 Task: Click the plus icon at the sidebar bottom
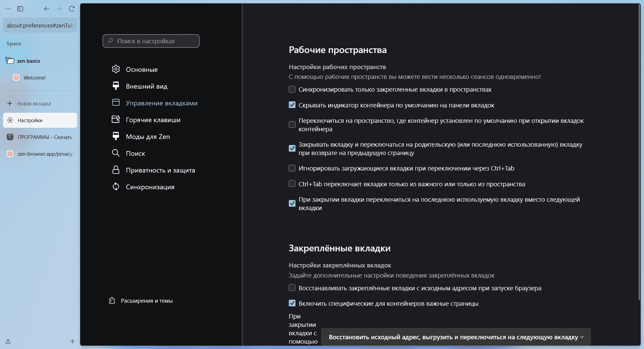pos(72,341)
